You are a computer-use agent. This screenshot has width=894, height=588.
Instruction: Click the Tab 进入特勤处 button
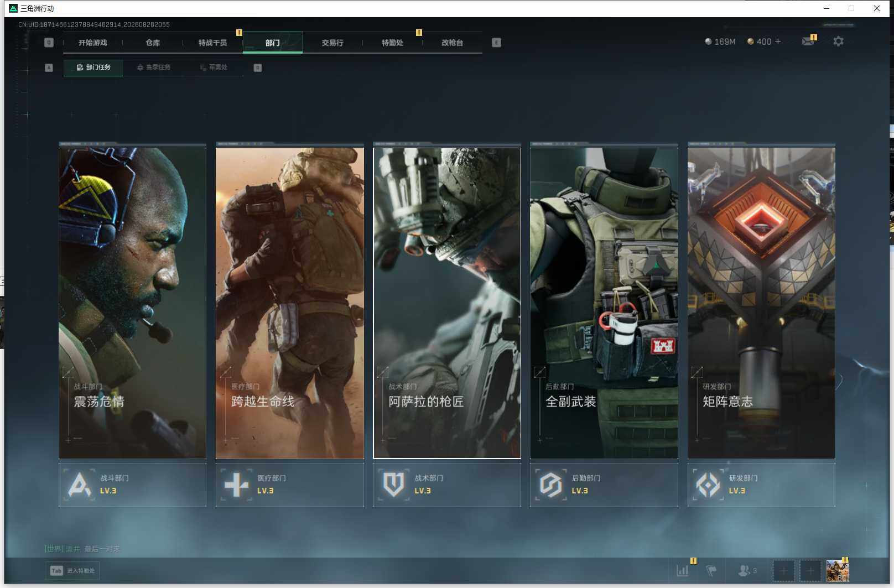click(x=72, y=571)
